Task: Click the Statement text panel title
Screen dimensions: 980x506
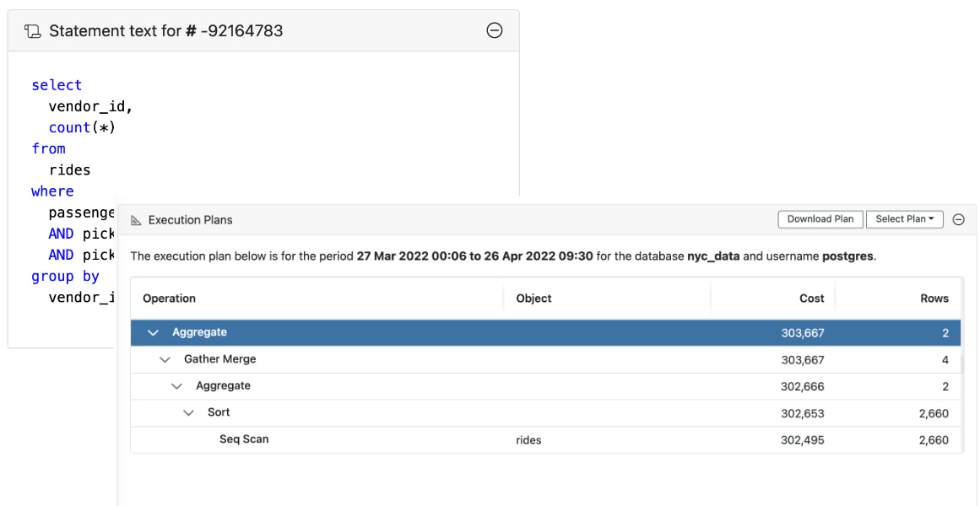Action: tap(166, 31)
